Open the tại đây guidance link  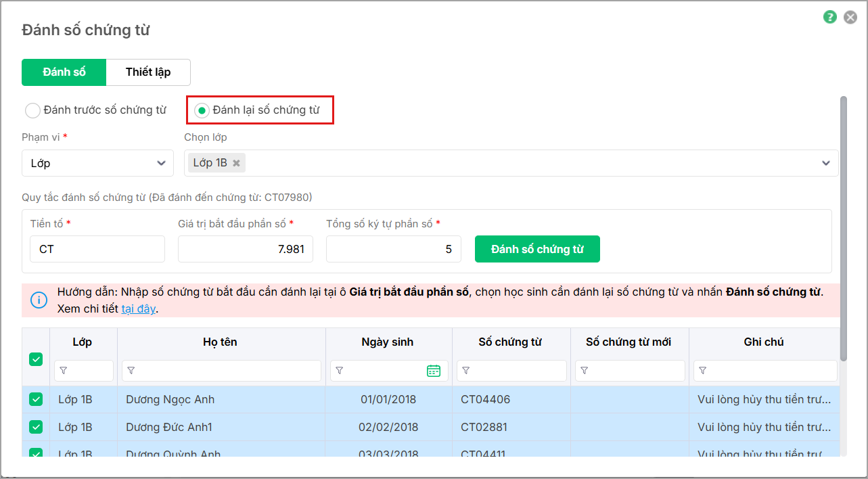(139, 309)
